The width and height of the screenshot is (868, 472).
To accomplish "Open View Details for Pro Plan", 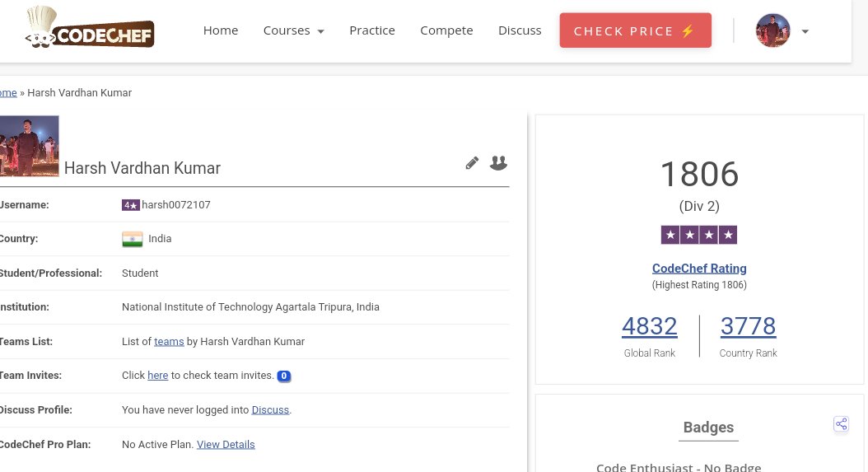I will click(226, 444).
